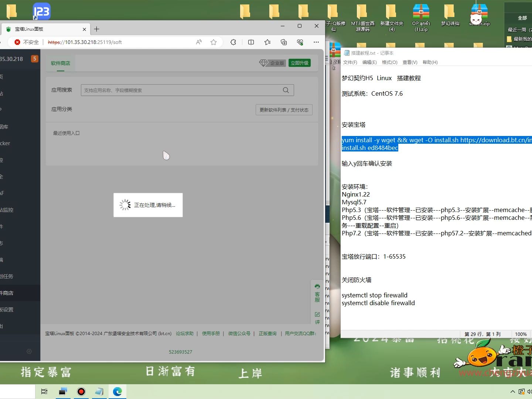Image resolution: width=532 pixels, height=399 pixels.
Task: Open Edge settings and more menu
Action: [x=316, y=42]
